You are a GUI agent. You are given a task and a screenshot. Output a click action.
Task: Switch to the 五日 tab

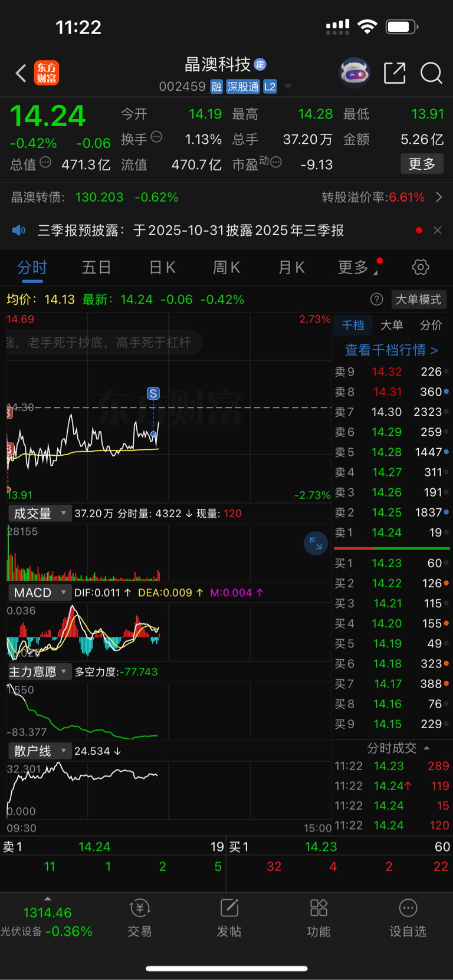[96, 268]
